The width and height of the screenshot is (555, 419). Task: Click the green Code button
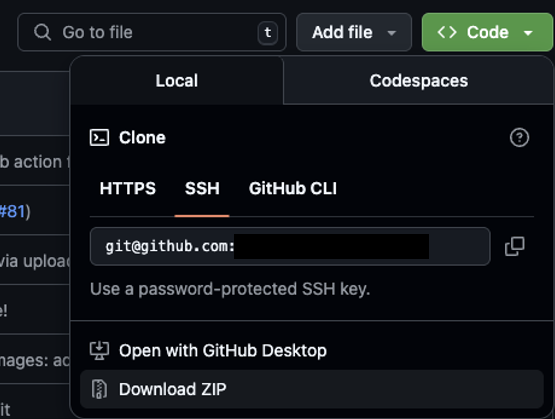click(x=487, y=32)
